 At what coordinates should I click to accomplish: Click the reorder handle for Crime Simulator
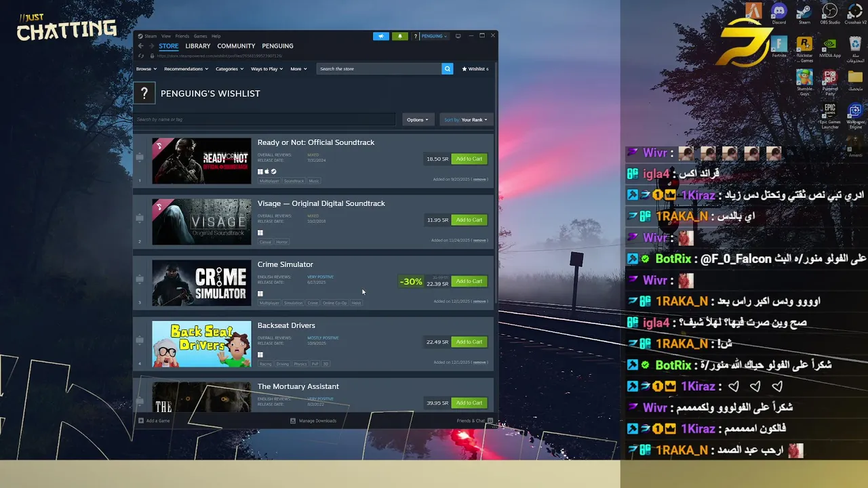tap(140, 279)
